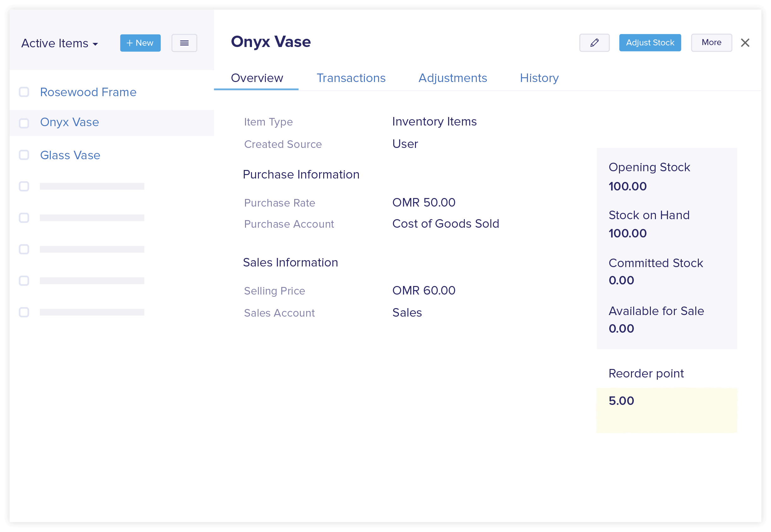Open the More actions dropdown
The image size is (771, 532).
tap(711, 43)
